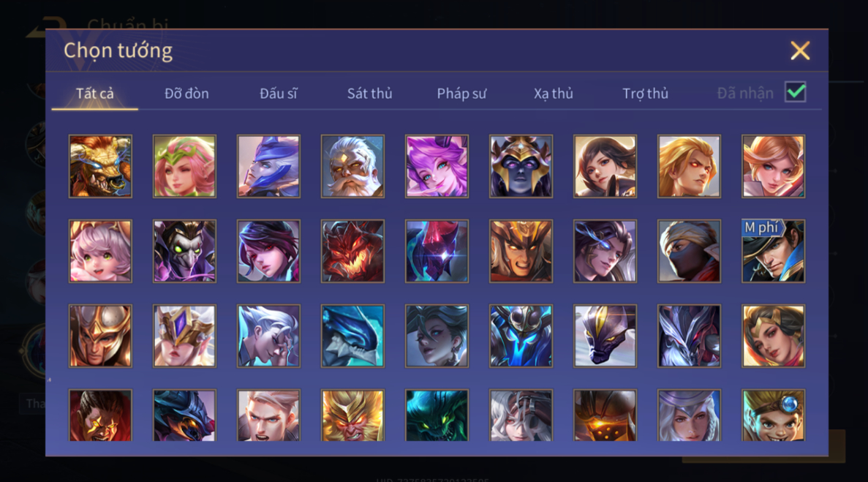
Task: Pick the hero marked M phí
Action: pyautogui.click(x=774, y=251)
